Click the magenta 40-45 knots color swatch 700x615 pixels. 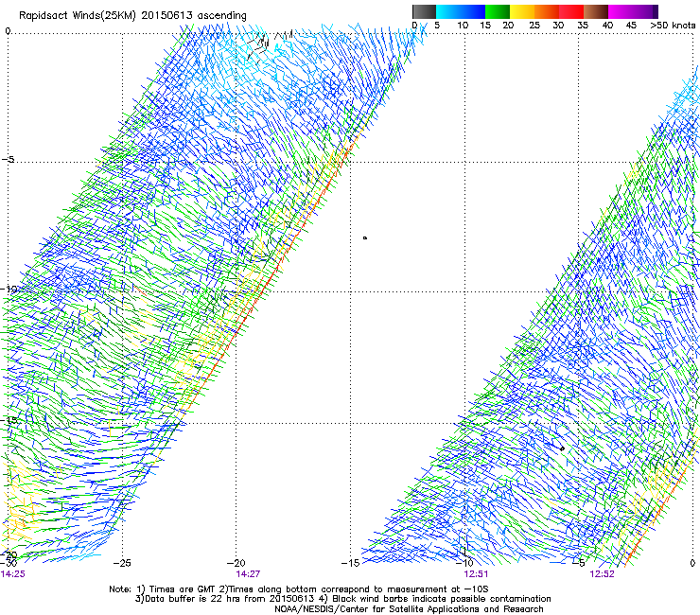(621, 11)
